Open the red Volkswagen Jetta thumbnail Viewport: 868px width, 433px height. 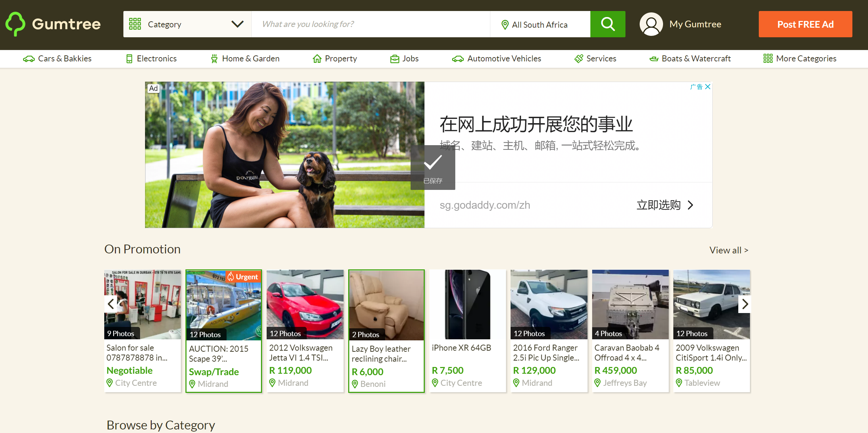(305, 305)
